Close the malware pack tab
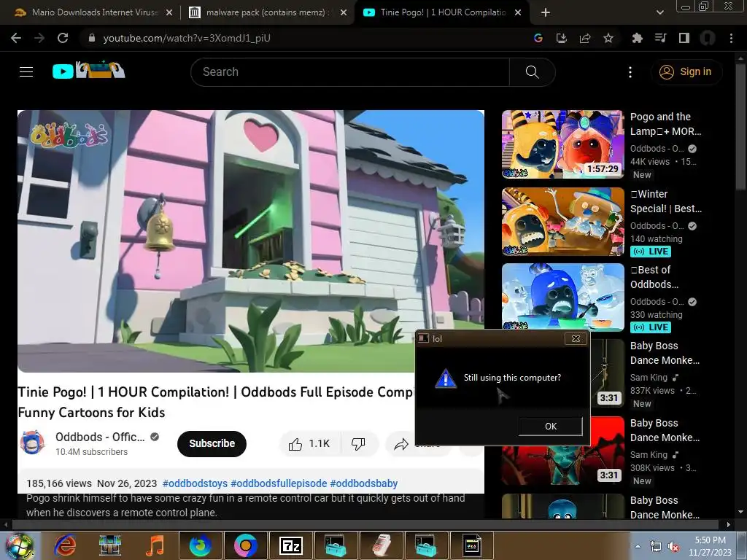Viewport: 747px width, 560px height. pyautogui.click(x=343, y=12)
